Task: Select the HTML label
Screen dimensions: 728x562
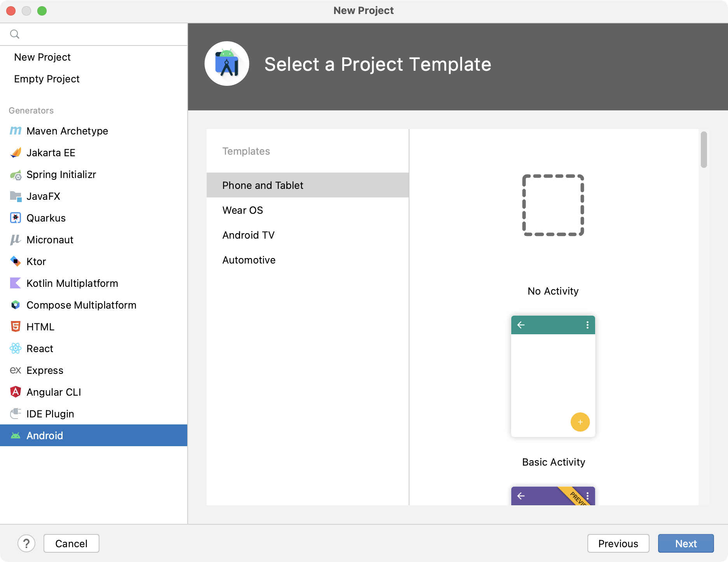Action: tap(40, 327)
